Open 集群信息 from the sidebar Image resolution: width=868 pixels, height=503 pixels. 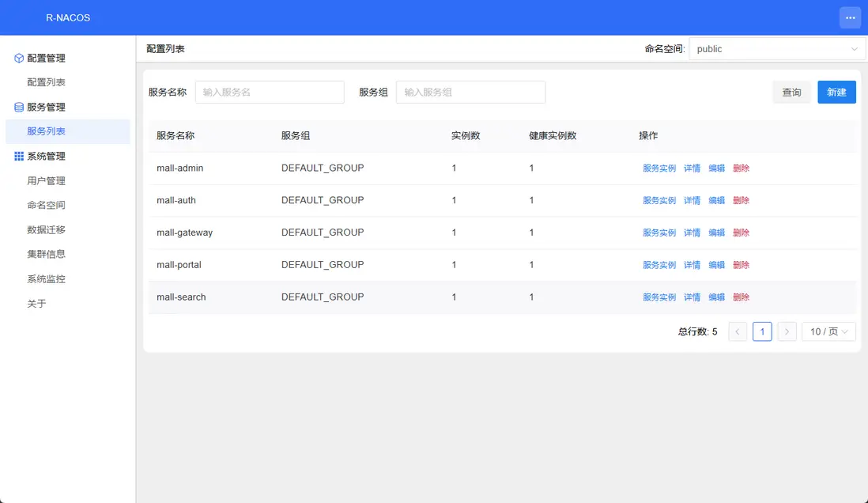(46, 254)
